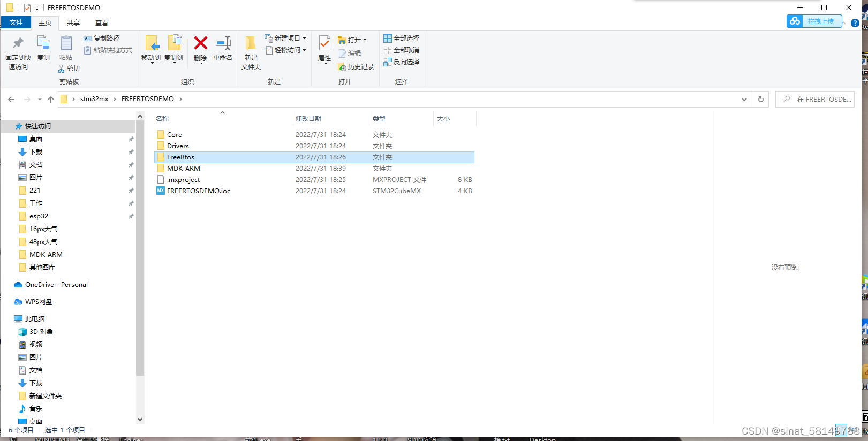
Task: Open Quick Access Toolbar customize dropdown
Action: tap(37, 8)
